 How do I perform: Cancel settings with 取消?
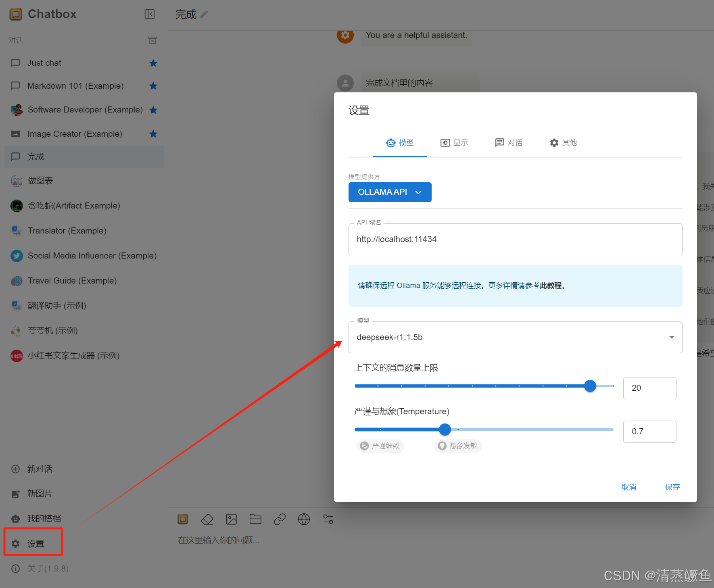point(629,487)
